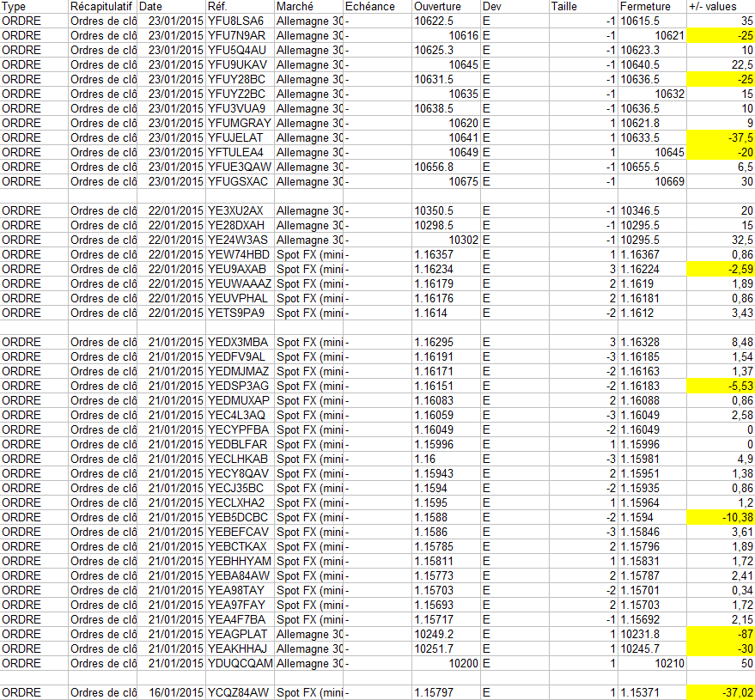Click the date cell 16/01/2015
Image resolution: width=755 pixels, height=700 pixels.
click(x=172, y=693)
